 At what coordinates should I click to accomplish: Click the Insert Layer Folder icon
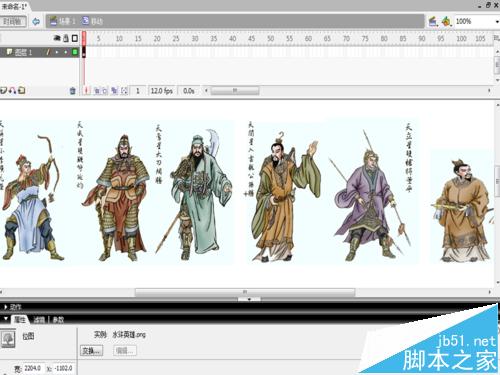[22, 90]
